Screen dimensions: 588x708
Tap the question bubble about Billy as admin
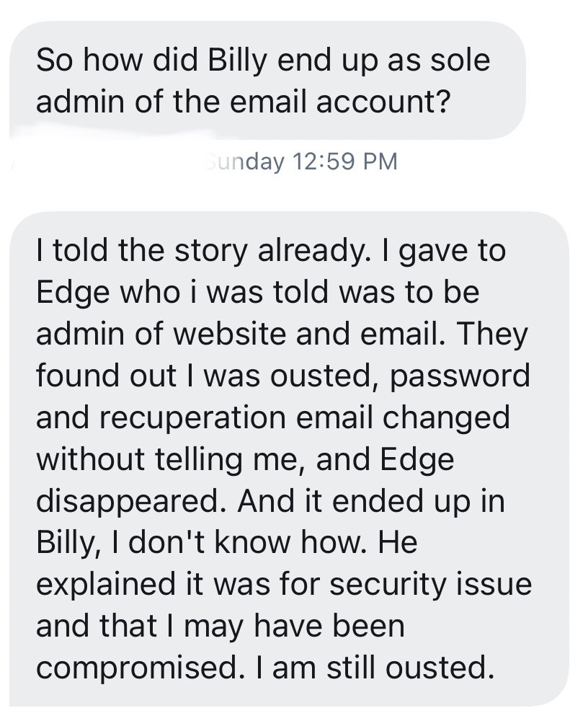(267, 79)
